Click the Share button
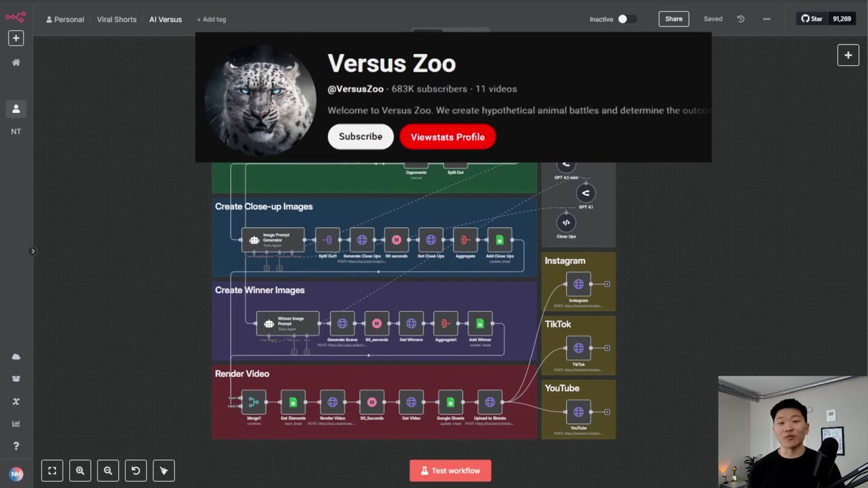 [x=674, y=19]
